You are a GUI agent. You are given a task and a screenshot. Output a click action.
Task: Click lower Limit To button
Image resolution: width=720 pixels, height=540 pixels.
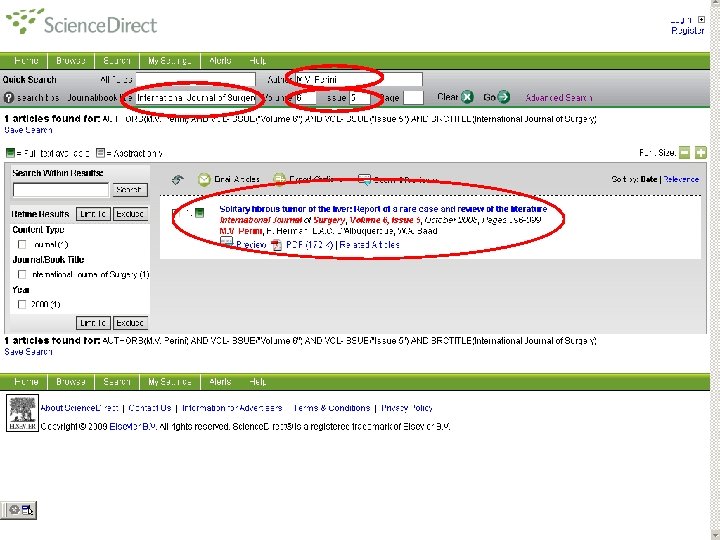pyautogui.click(x=93, y=323)
